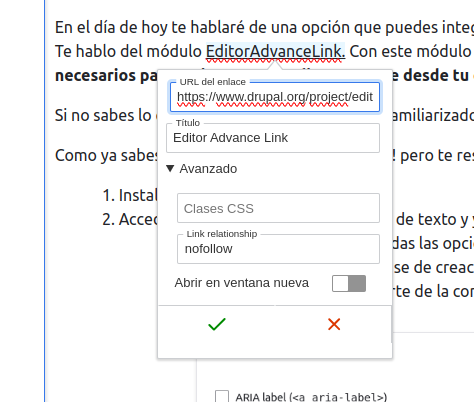This screenshot has height=402, width=474.
Task: Click the Link relationship field
Action: [x=278, y=249]
